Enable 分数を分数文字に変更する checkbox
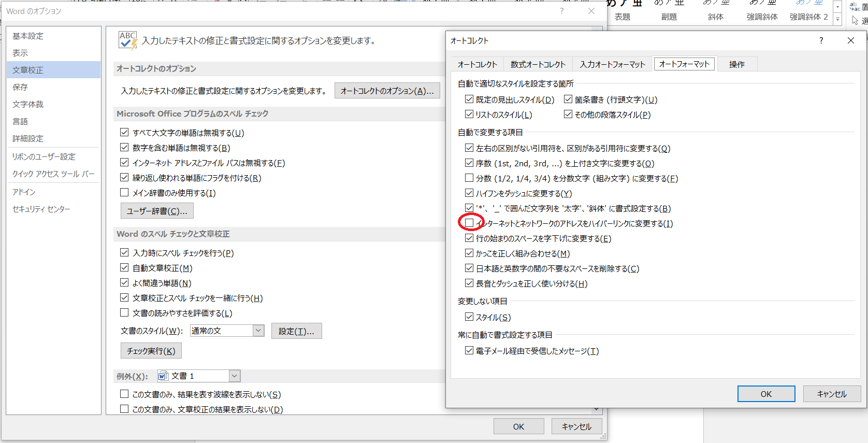 click(x=469, y=178)
